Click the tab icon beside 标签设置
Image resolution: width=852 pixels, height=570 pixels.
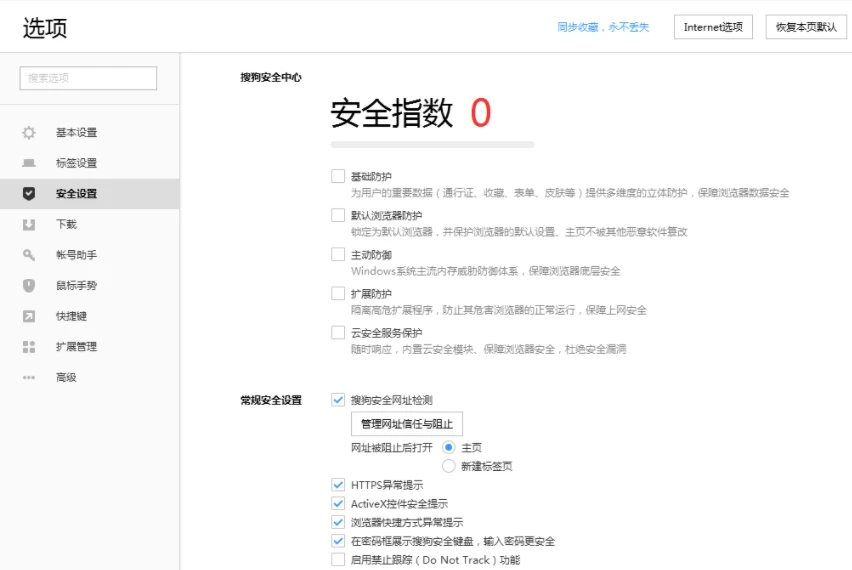pyautogui.click(x=29, y=163)
